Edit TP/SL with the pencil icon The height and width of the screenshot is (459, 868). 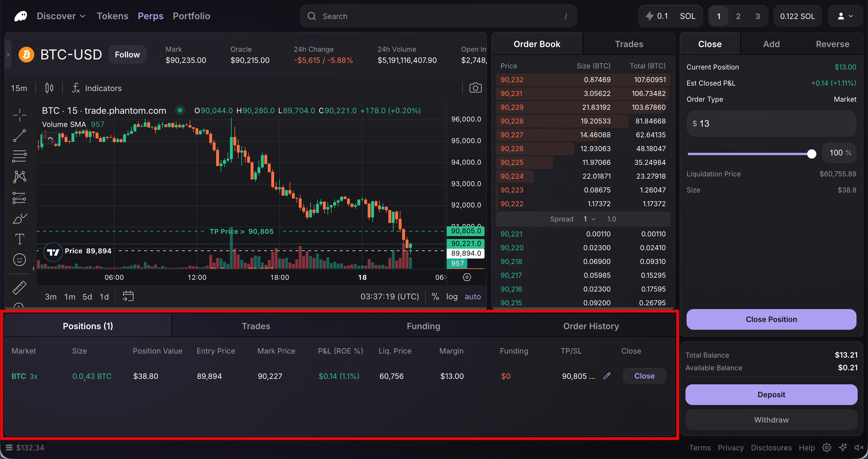click(x=607, y=376)
